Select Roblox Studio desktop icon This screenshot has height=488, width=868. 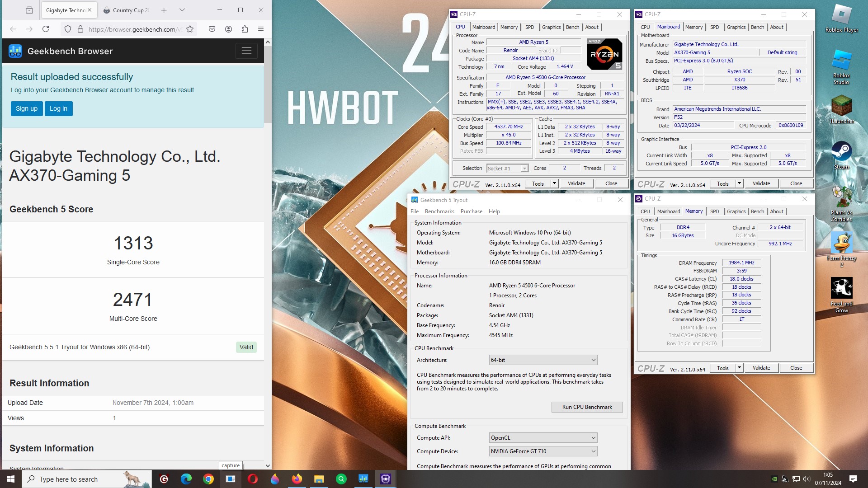pyautogui.click(x=841, y=67)
